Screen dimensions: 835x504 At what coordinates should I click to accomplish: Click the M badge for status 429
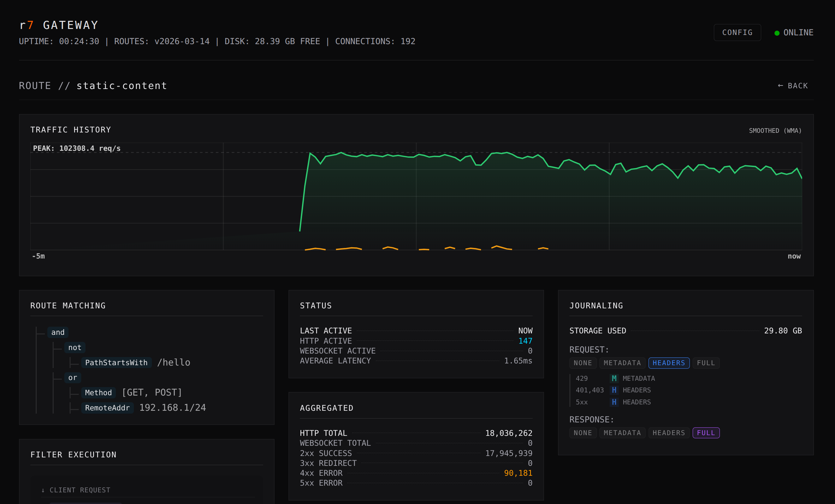pyautogui.click(x=614, y=378)
